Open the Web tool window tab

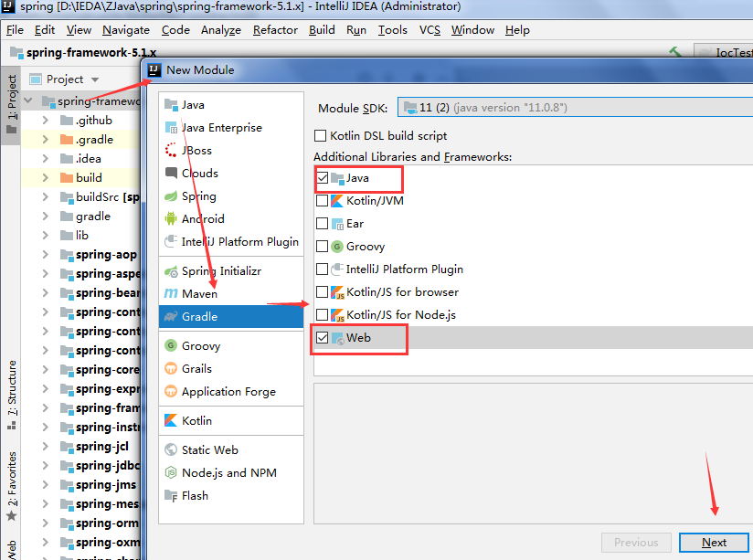(11, 550)
